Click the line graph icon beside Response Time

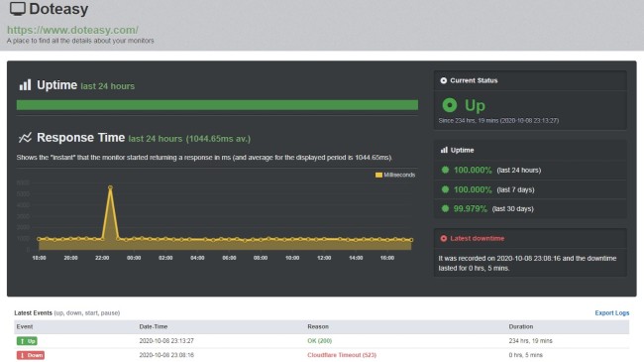tap(25, 138)
